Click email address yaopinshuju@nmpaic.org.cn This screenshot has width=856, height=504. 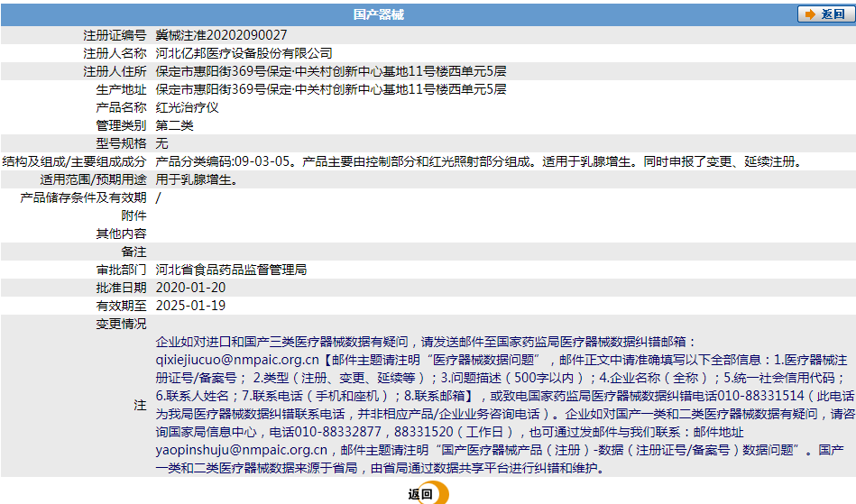tap(242, 450)
